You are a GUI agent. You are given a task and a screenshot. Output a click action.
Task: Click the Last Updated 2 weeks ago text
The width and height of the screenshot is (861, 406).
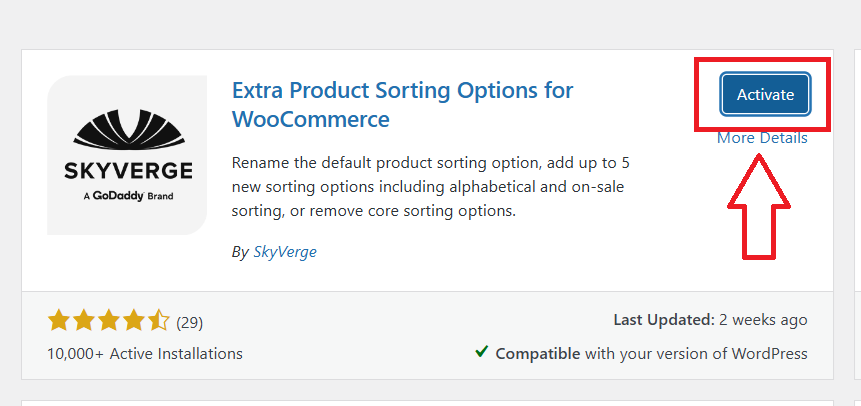tap(710, 320)
